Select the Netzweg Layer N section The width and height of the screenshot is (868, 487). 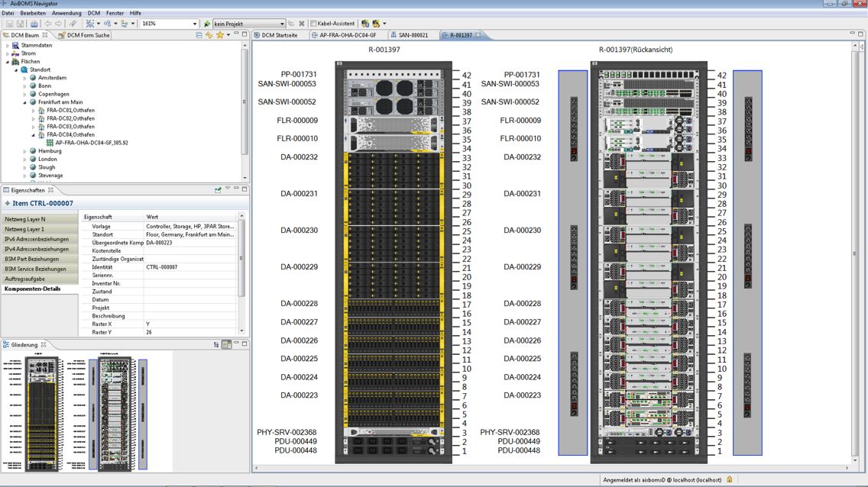[40, 219]
